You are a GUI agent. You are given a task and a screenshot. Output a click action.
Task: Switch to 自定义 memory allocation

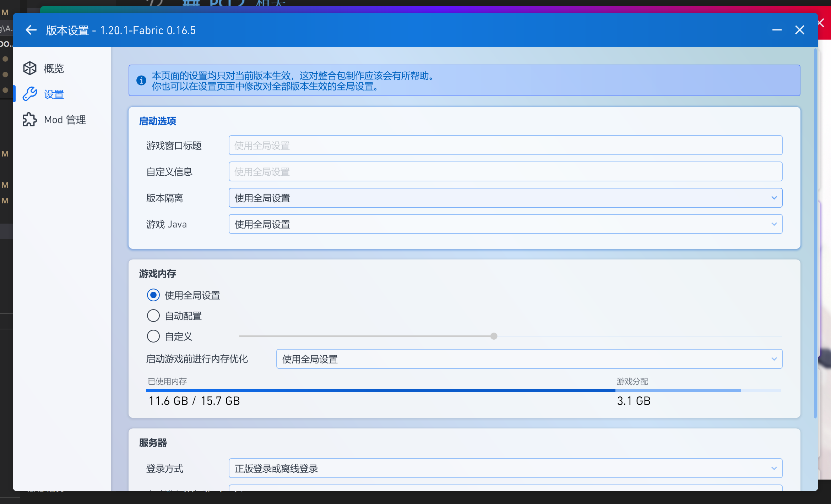[x=153, y=336]
